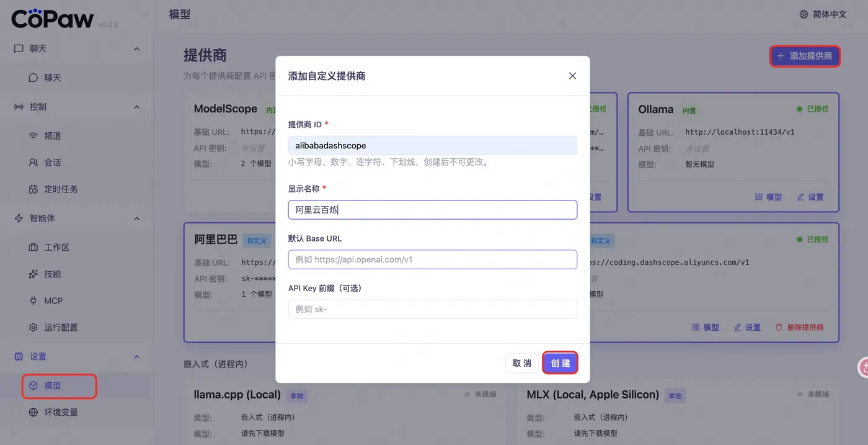Click the MCP plug icon

(33, 300)
